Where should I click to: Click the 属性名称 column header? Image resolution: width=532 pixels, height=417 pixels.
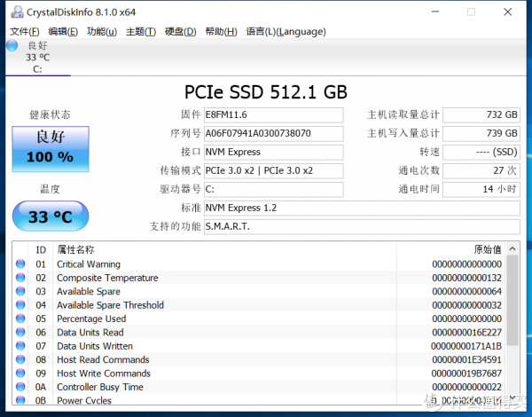click(x=224, y=250)
